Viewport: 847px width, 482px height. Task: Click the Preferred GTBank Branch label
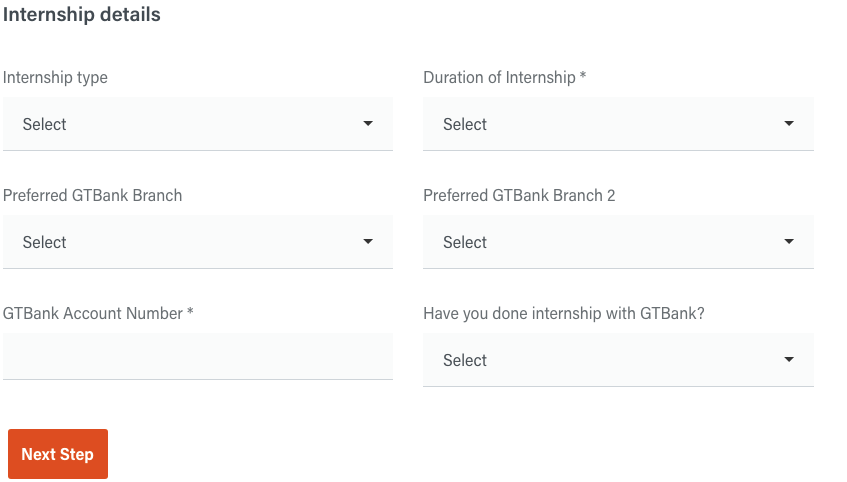click(92, 195)
